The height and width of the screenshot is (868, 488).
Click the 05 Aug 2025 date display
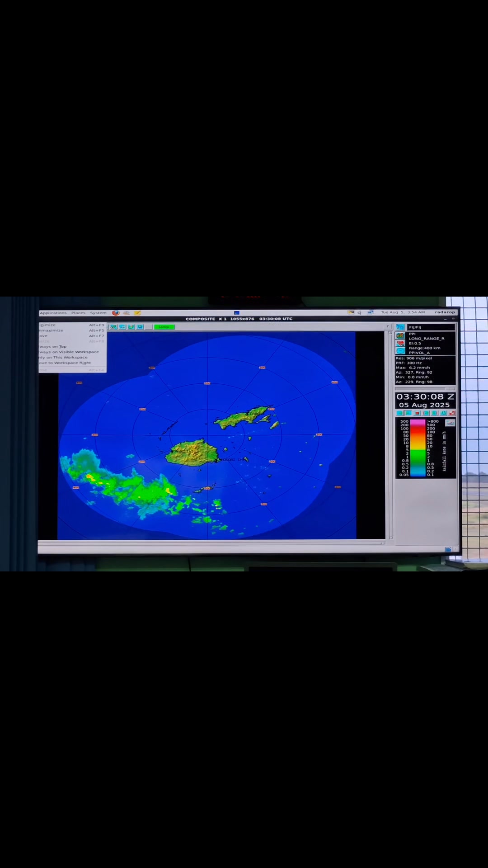pos(424,405)
